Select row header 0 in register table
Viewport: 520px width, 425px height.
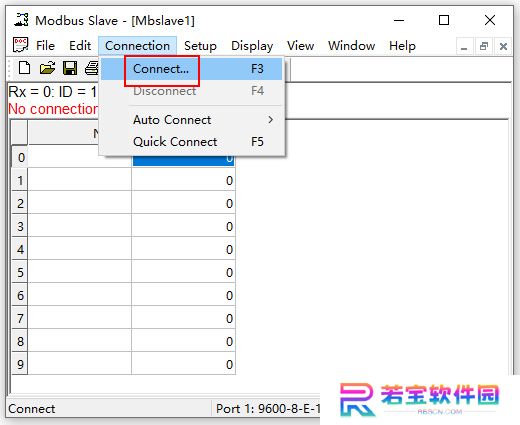pyautogui.click(x=20, y=157)
